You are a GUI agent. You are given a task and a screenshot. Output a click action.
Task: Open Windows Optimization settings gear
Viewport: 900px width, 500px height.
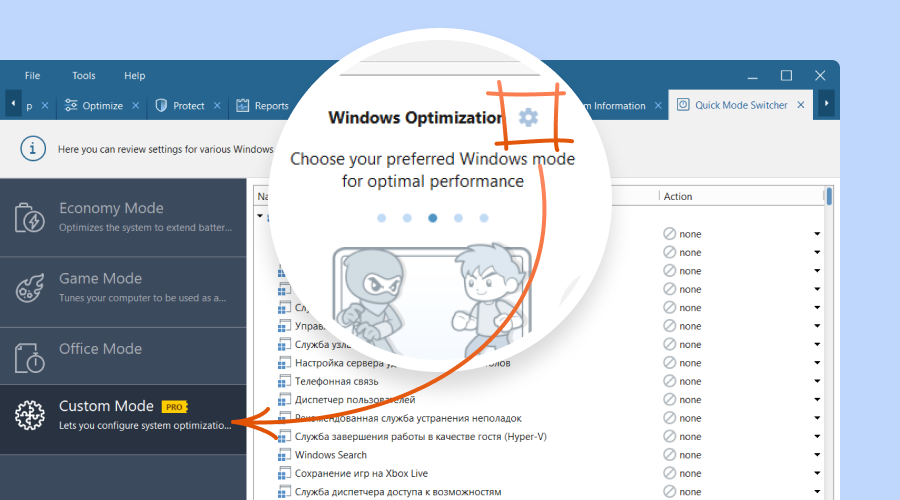(x=528, y=117)
